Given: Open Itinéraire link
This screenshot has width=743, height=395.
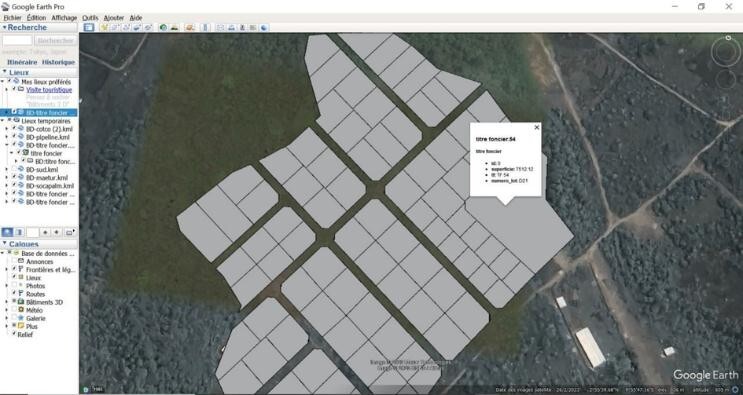Looking at the screenshot, I should pos(22,62).
